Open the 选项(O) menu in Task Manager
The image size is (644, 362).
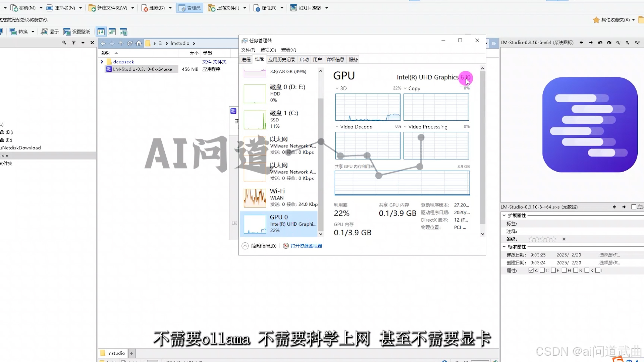(x=268, y=50)
